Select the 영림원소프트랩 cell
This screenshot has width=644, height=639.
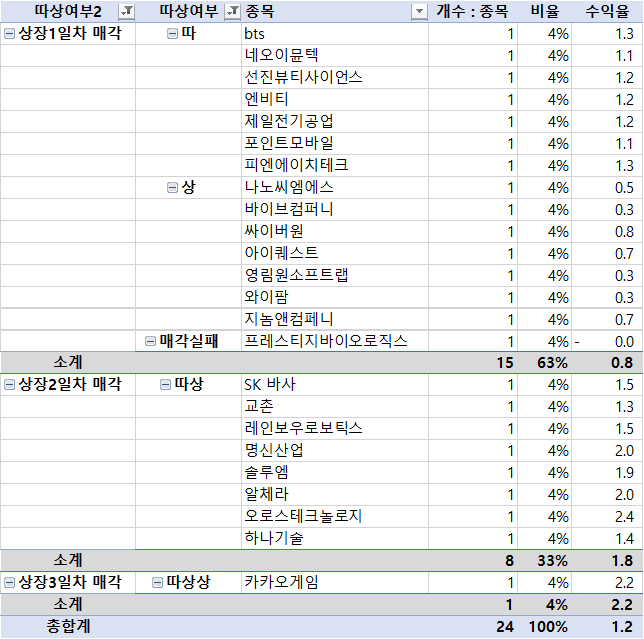coord(335,276)
